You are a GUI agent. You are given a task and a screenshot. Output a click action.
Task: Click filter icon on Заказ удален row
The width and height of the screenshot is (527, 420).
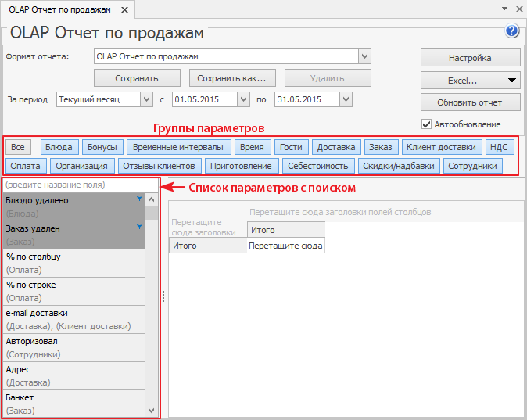tap(140, 227)
